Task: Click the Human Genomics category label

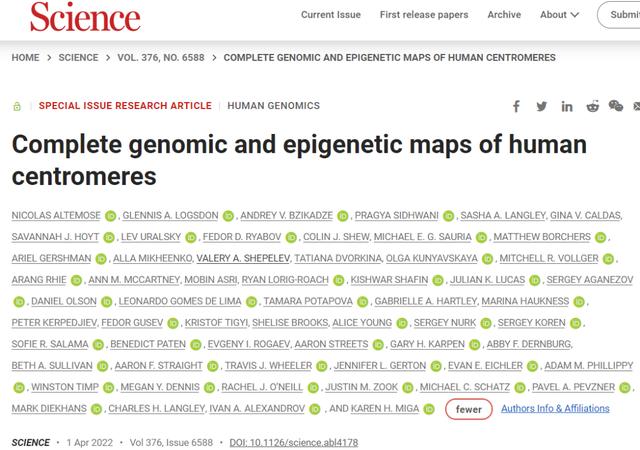Action: point(273,105)
